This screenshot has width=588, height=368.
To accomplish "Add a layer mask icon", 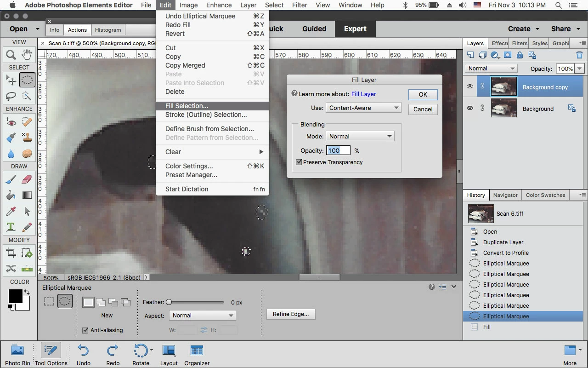I will point(508,55).
